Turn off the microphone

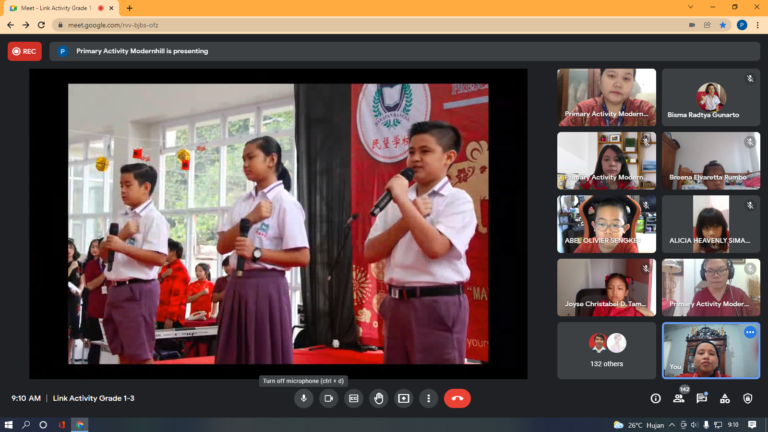304,398
